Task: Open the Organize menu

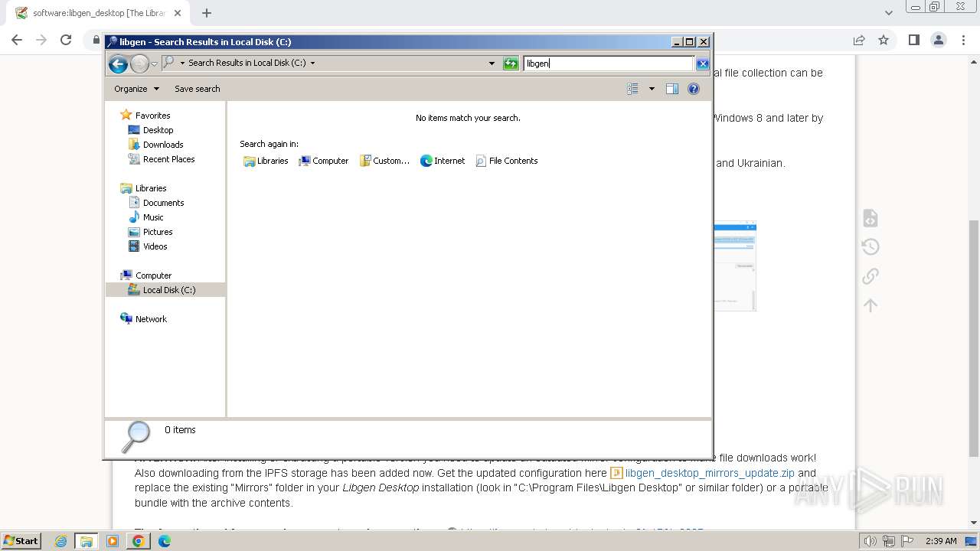Action: coord(136,89)
